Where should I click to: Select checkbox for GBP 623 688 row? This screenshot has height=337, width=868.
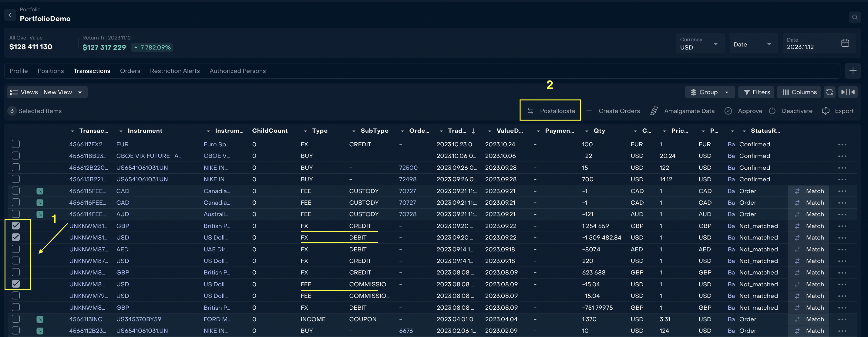16,272
